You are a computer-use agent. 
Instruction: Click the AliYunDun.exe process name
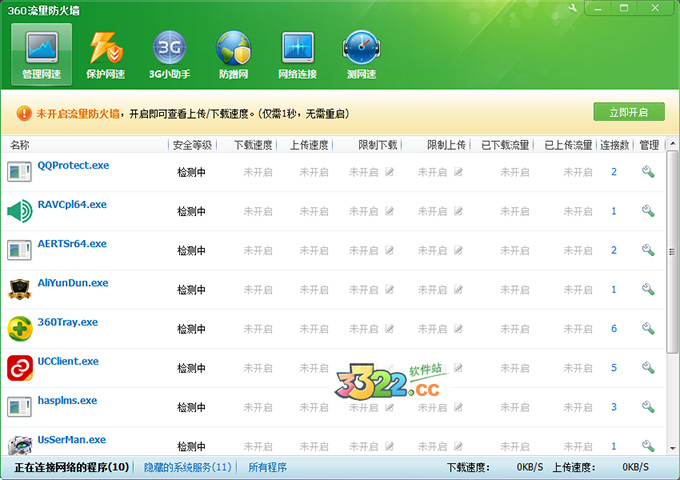tap(72, 283)
